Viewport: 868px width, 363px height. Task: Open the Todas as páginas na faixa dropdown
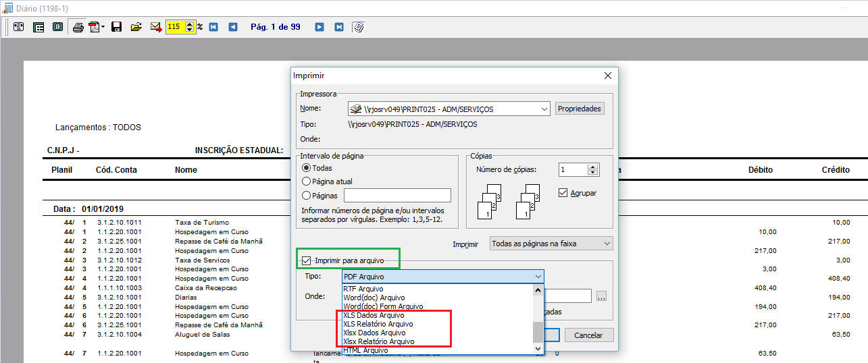tap(551, 243)
